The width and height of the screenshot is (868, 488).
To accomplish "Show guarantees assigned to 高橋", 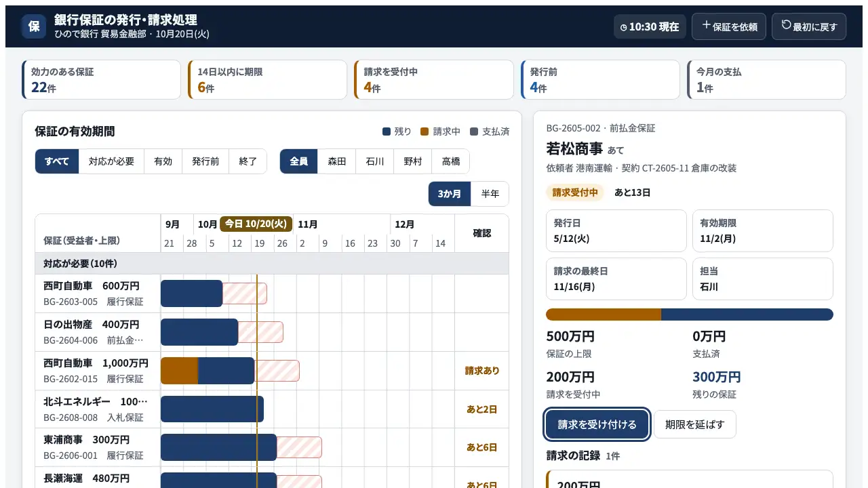I will [451, 161].
